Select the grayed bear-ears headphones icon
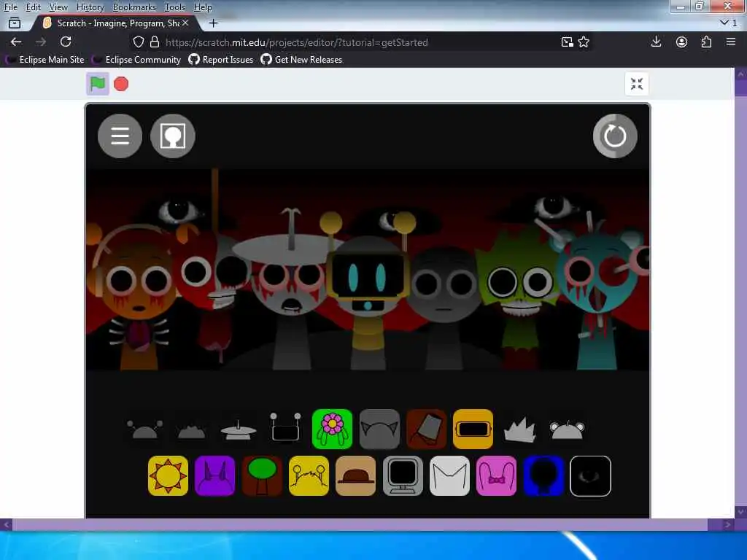 coord(567,429)
